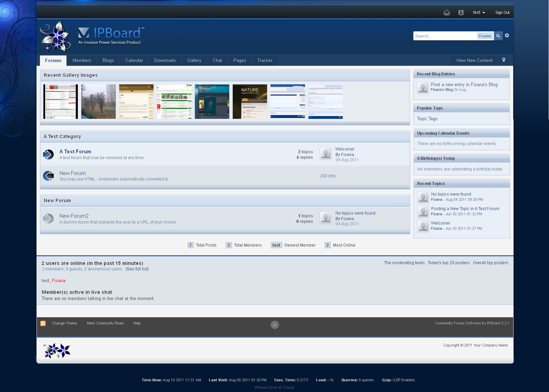Image resolution: width=549 pixels, height=392 pixels.
Task: Open advanced search gear icon
Action: (507, 35)
